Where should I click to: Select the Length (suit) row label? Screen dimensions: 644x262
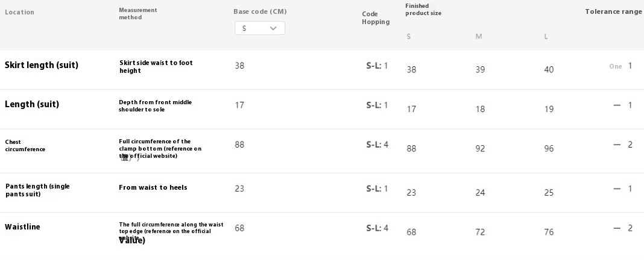[x=31, y=104]
